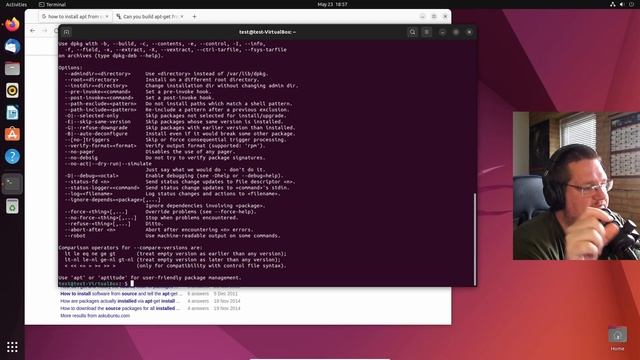The height and width of the screenshot is (360, 640).
Task: Open the Terminal app menu in top bar
Action: pyautogui.click(x=52, y=4)
